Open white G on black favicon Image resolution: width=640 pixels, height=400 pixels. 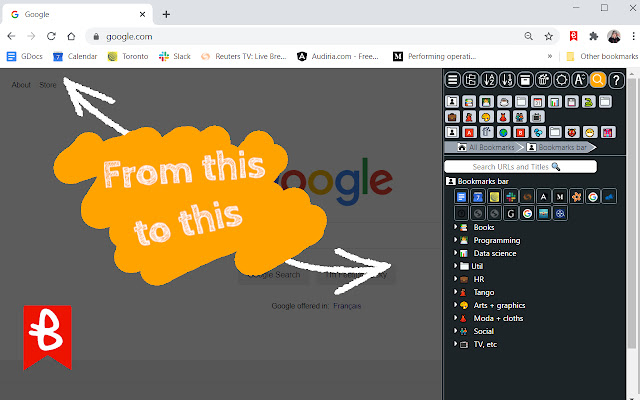(x=511, y=213)
